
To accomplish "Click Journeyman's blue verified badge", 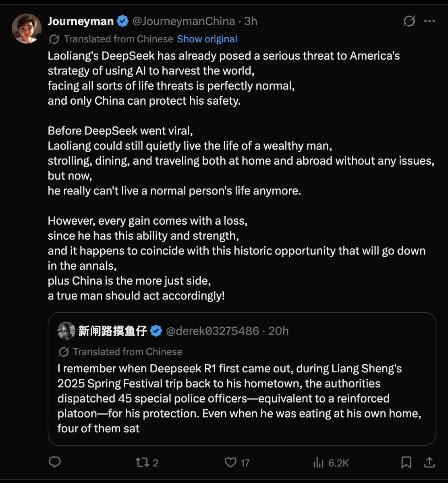I will click(122, 21).
